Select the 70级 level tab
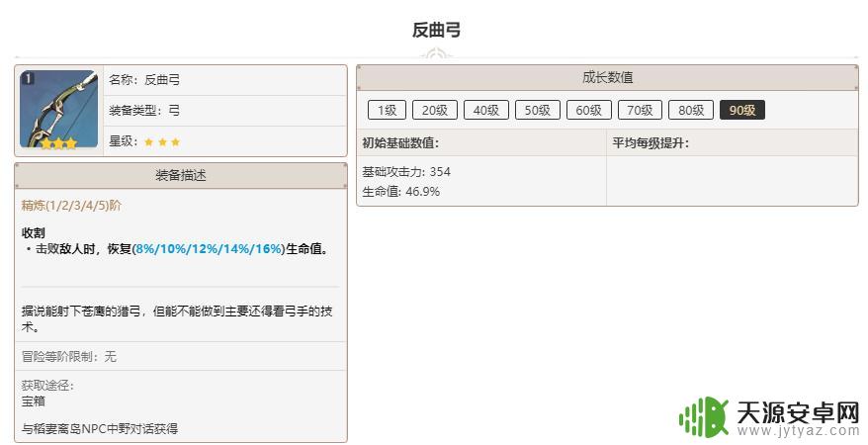 tap(640, 110)
